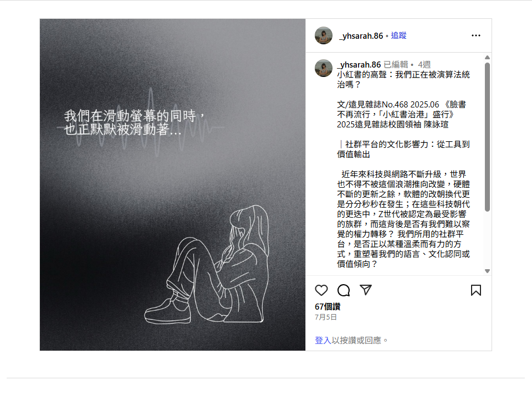
Task: Follow _yhsarah.86 with the 追蹤 link
Action: click(x=398, y=35)
